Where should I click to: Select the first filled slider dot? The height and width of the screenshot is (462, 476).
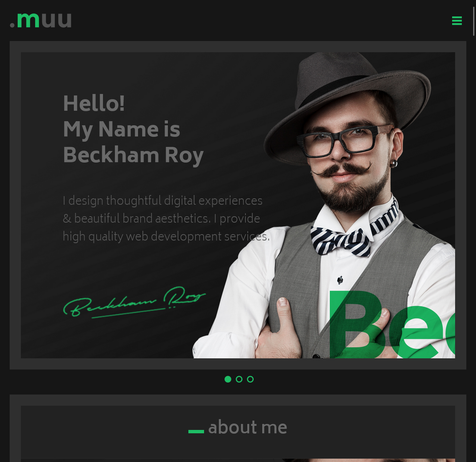pos(228,379)
